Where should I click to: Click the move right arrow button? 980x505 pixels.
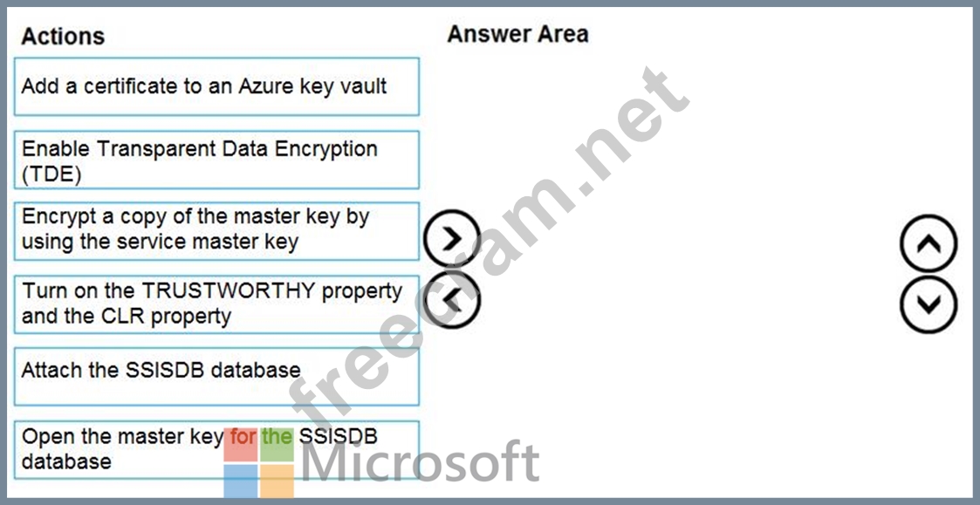[451, 239]
